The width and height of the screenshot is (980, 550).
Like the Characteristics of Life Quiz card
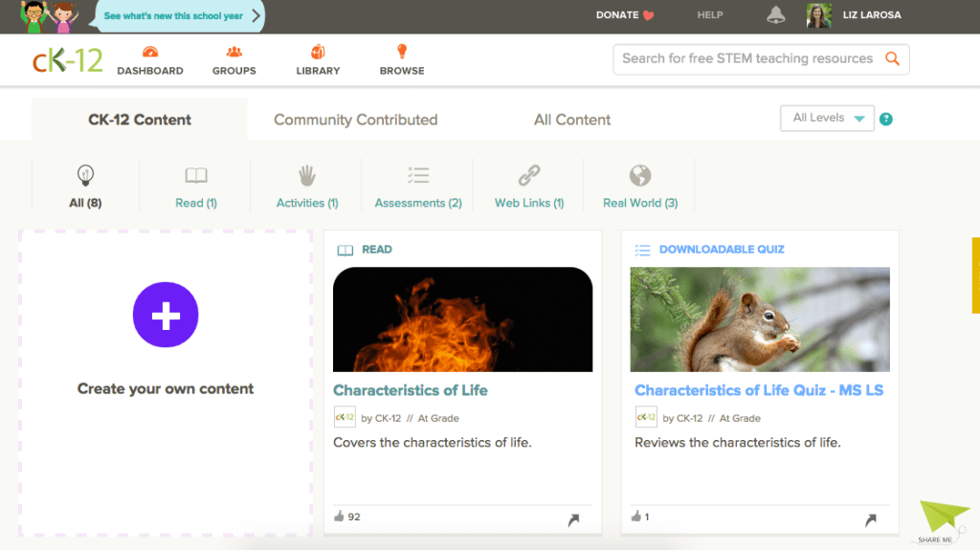pyautogui.click(x=636, y=517)
